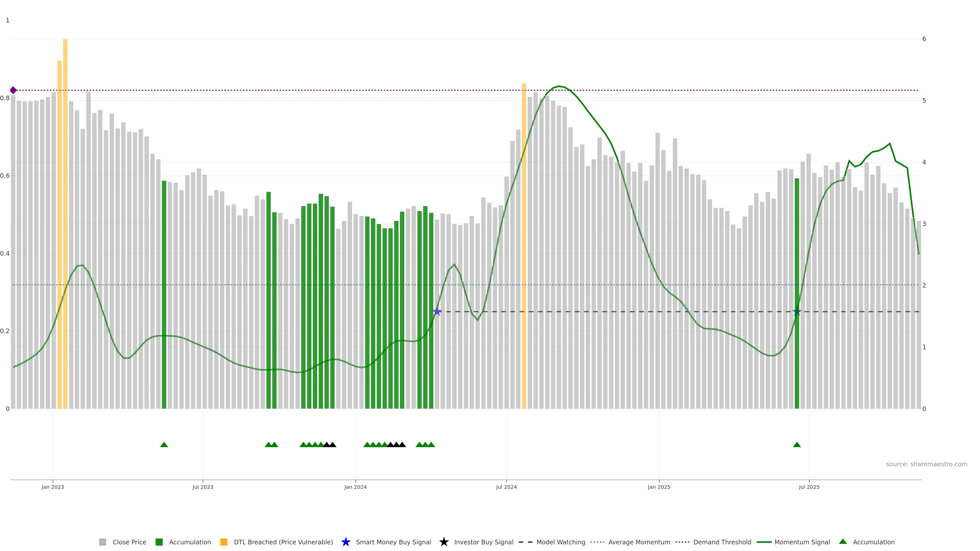The height and width of the screenshot is (551, 980).
Task: Click the Jul 2024 x-axis label
Action: [506, 487]
